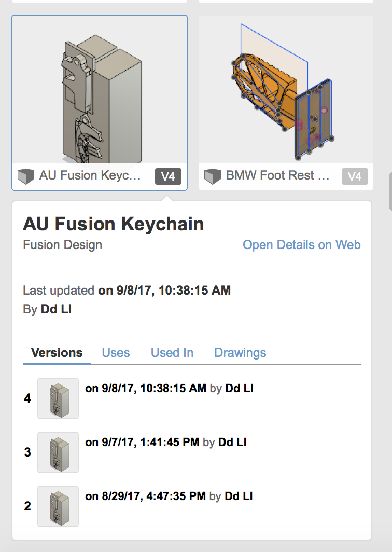This screenshot has width=392, height=552.
Task: Select version 4 thumbnail in the Versions list
Action: click(x=58, y=398)
